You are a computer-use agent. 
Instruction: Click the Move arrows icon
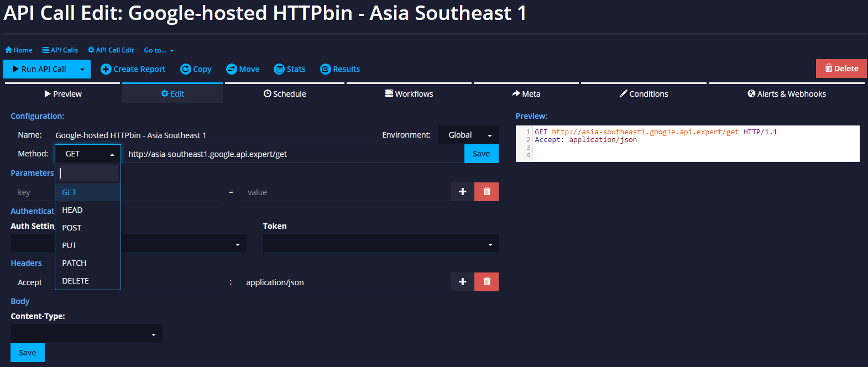click(x=232, y=69)
